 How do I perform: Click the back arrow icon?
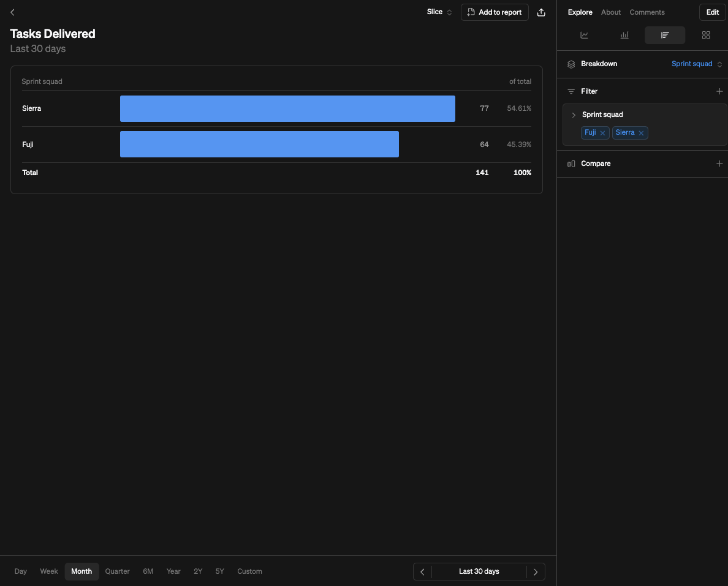tap(12, 12)
